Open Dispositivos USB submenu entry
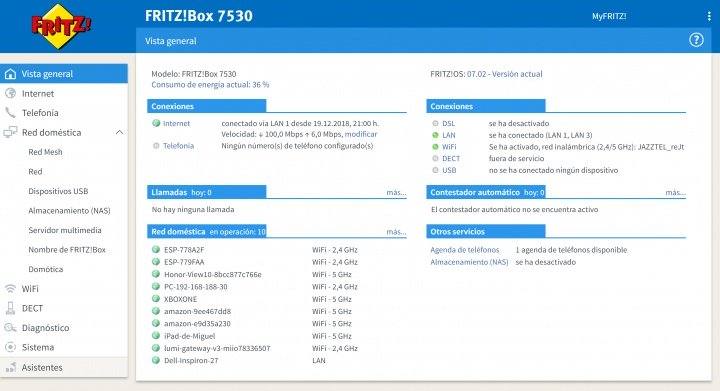The height and width of the screenshot is (391, 720). click(x=58, y=191)
